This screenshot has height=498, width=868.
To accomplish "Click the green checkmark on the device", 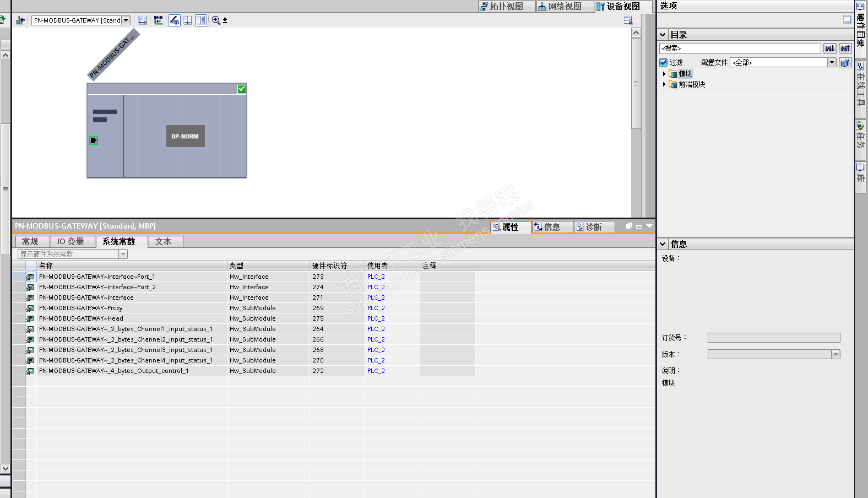I will coord(241,89).
